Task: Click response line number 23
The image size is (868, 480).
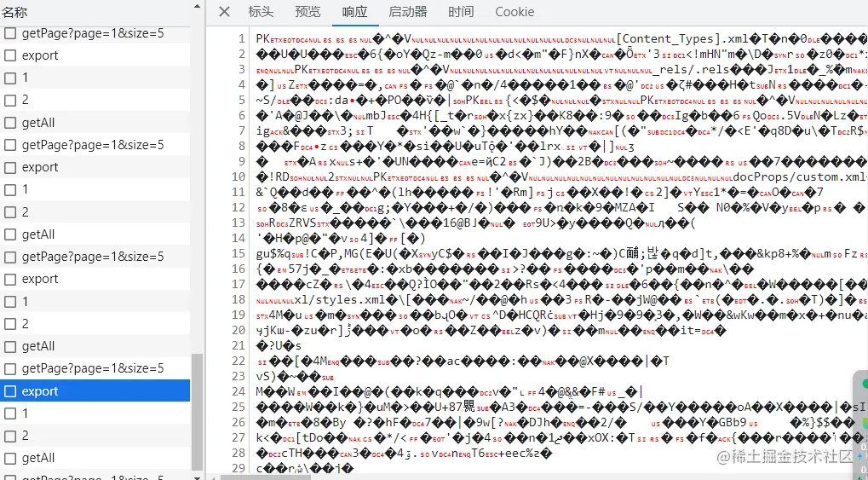Action: 239,376
